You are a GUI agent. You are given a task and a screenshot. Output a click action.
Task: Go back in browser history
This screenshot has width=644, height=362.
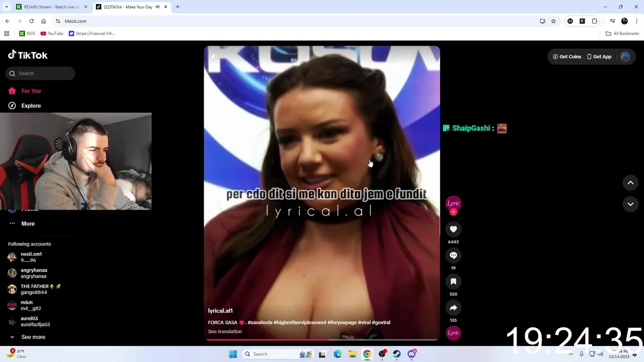coord(7,21)
